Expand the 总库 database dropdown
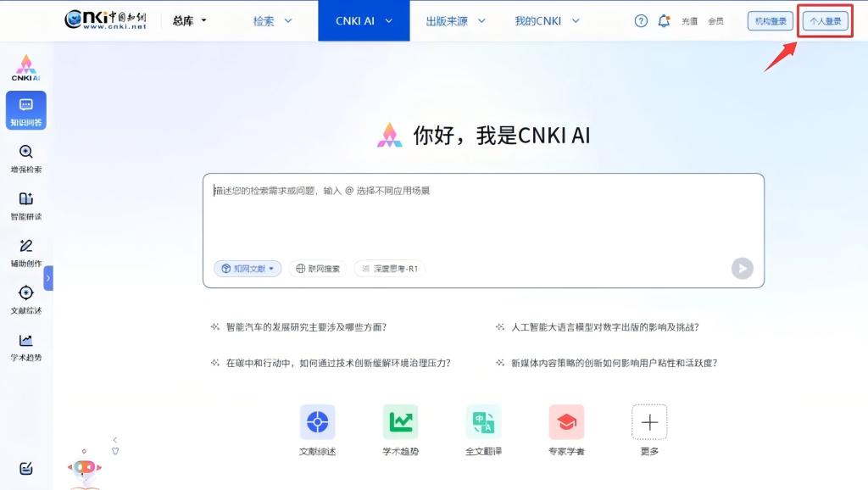Screen dimensions: 868x490 [x=190, y=20]
